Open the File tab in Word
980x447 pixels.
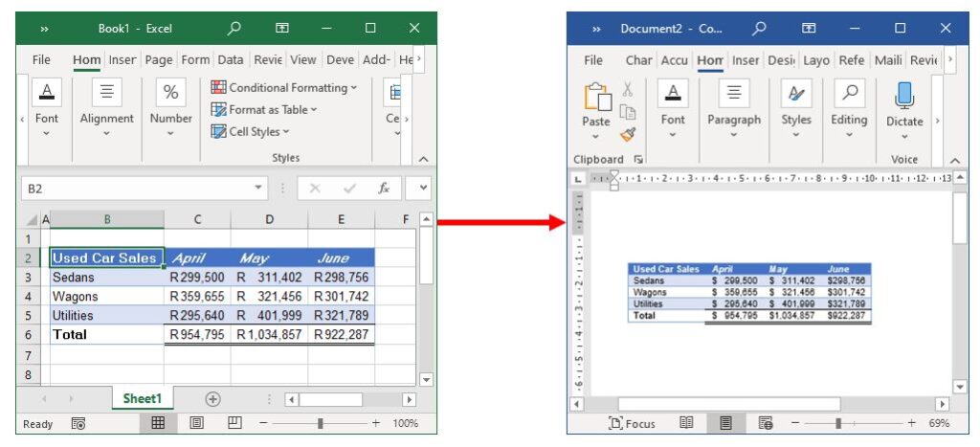593,60
